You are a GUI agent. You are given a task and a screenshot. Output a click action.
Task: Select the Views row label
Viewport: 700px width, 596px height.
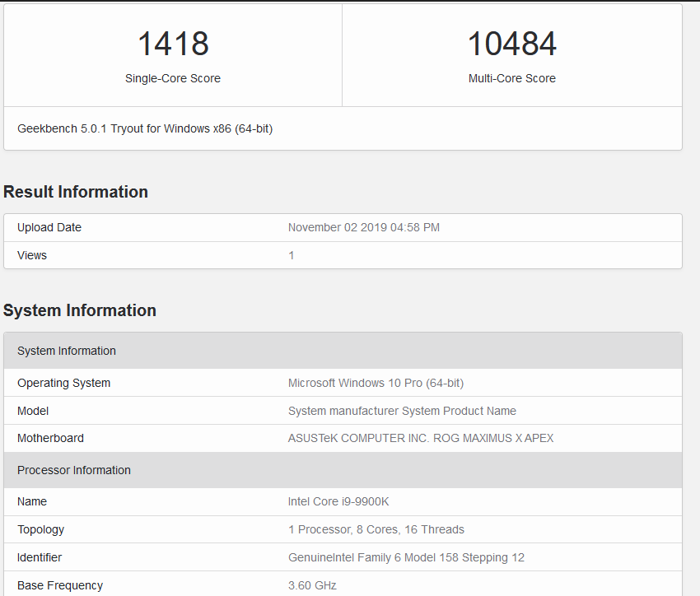click(x=31, y=256)
